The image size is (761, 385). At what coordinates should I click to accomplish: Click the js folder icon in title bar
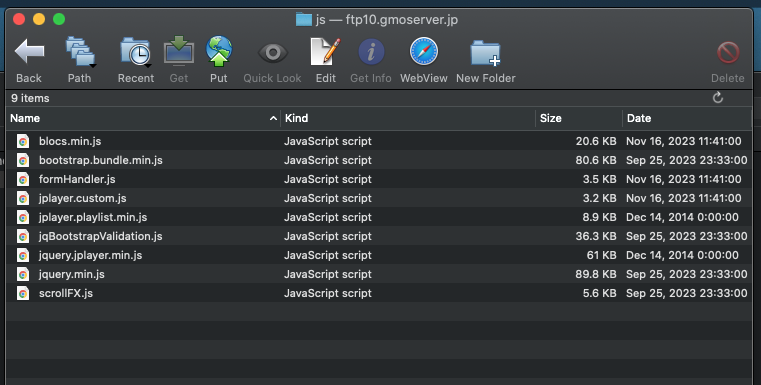(303, 19)
